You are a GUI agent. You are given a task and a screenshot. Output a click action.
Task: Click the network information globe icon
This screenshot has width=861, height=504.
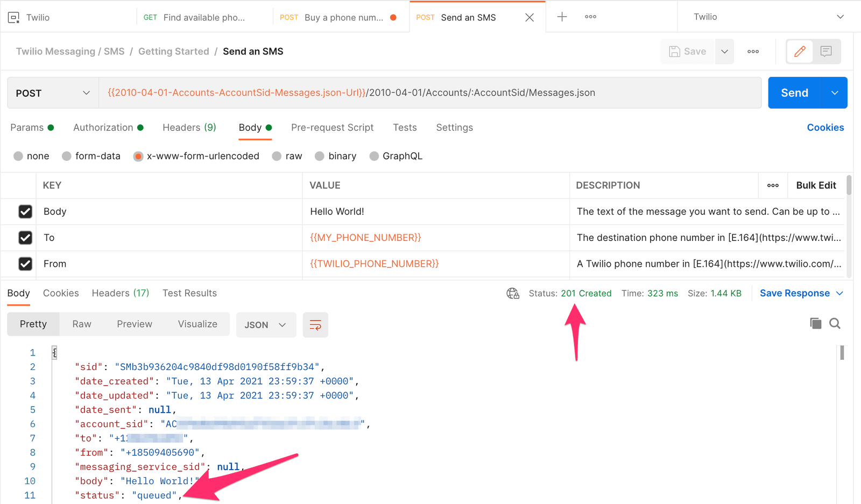pyautogui.click(x=512, y=293)
